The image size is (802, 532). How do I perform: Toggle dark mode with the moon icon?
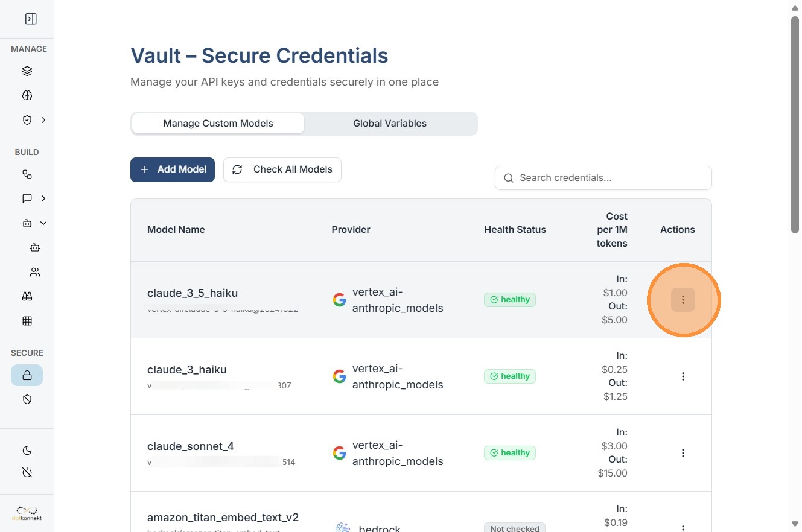27,451
